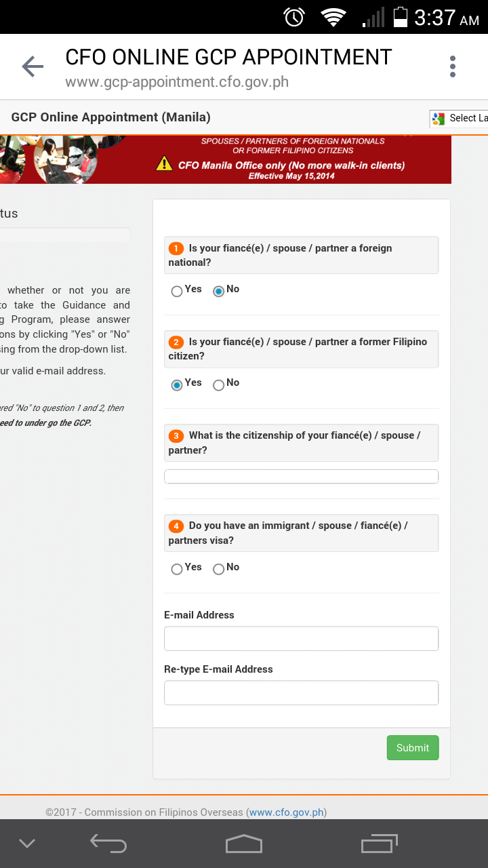Open the www.cfo.gov.ph footer link
Screen dimensions: 488x868
tap(287, 812)
